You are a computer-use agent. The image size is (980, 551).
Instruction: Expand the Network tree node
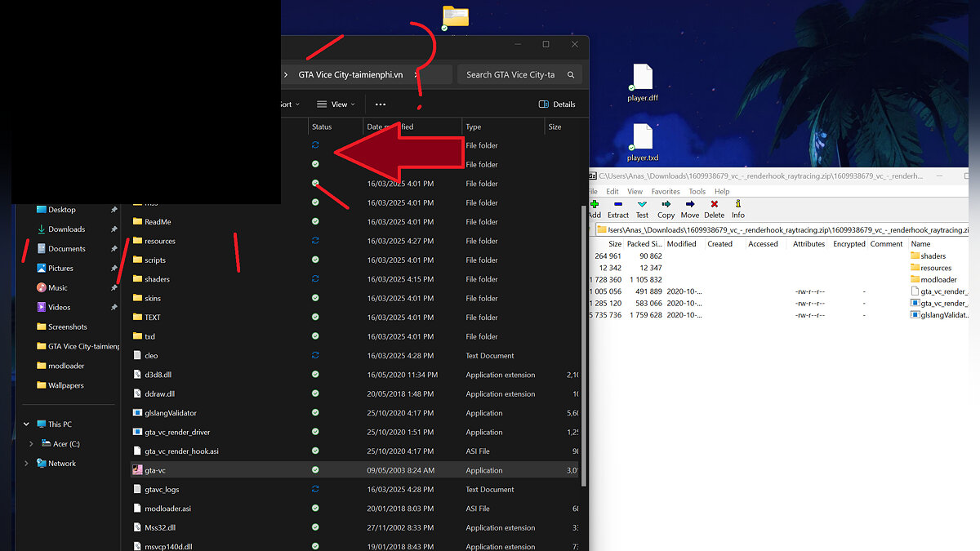[x=26, y=464]
